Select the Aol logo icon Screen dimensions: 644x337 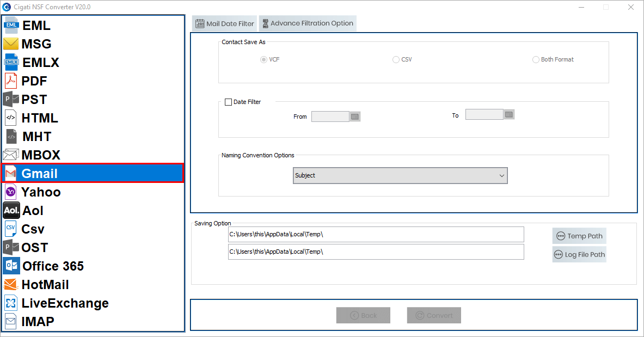pyautogui.click(x=11, y=210)
